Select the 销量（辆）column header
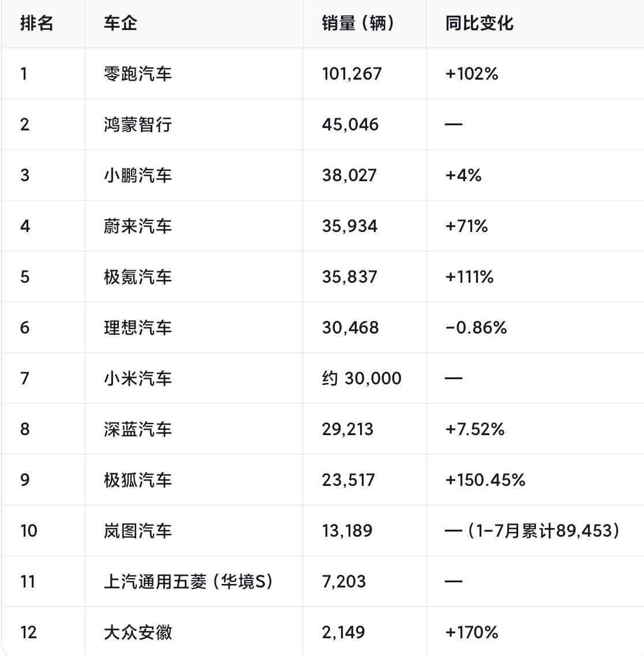The image size is (644, 655). click(x=358, y=24)
